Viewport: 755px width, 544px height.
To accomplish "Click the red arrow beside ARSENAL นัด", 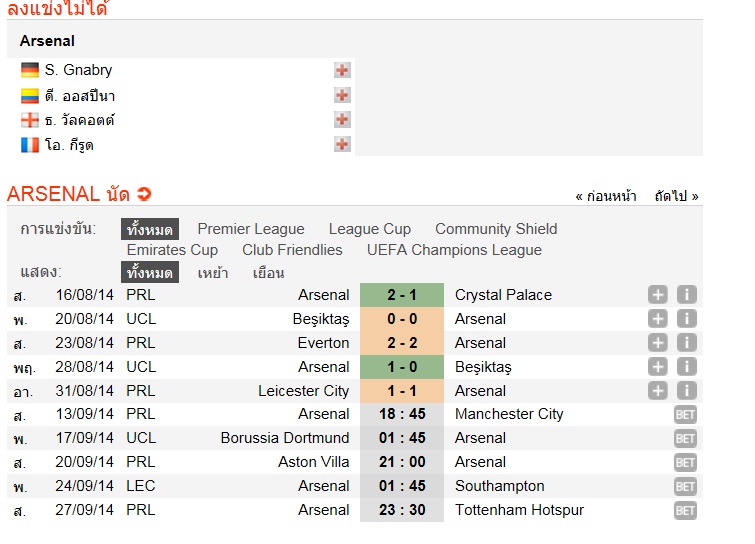I will (x=144, y=194).
